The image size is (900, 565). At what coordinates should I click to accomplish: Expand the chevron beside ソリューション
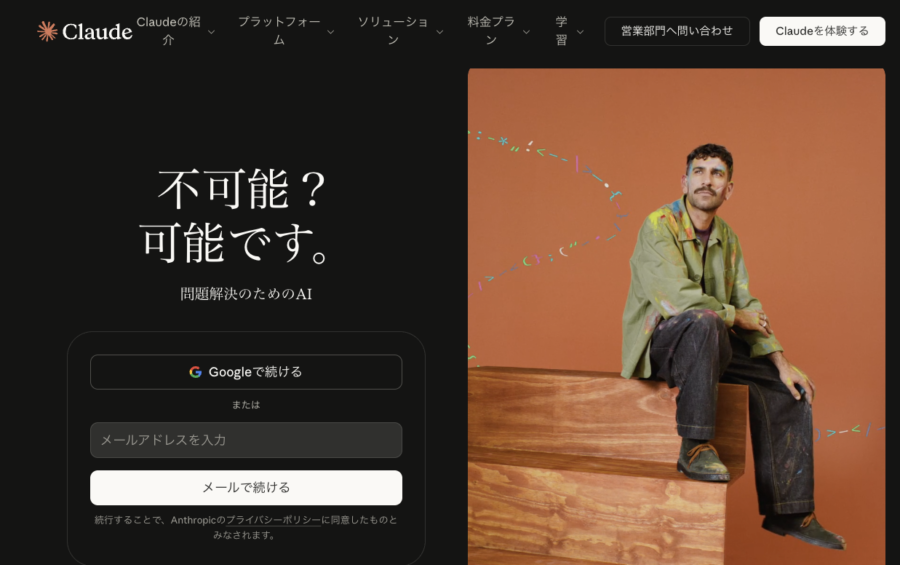coord(439,32)
